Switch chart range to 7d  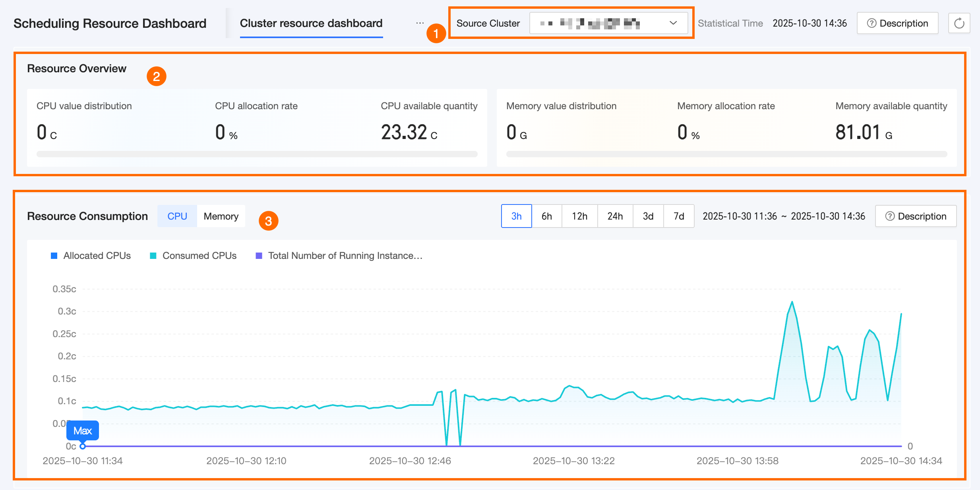coord(679,216)
